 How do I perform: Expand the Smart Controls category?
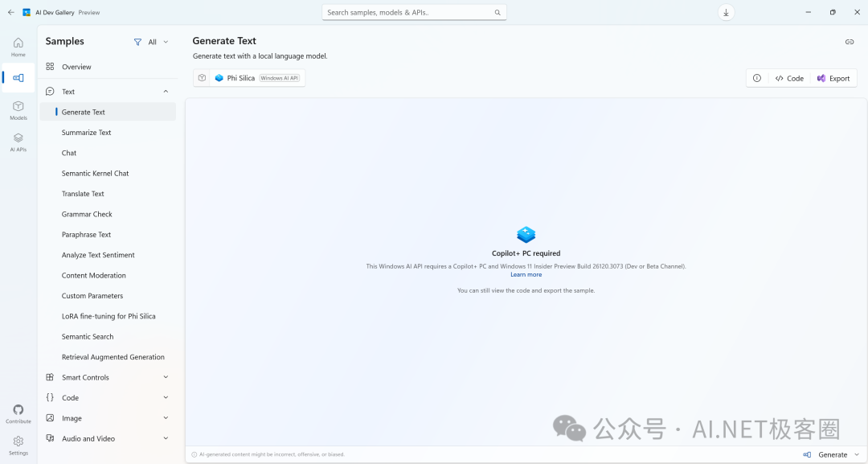coord(108,377)
